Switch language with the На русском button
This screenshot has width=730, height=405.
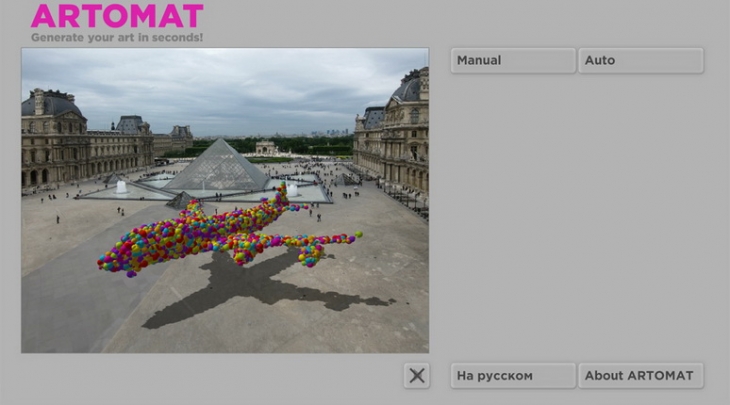point(513,376)
